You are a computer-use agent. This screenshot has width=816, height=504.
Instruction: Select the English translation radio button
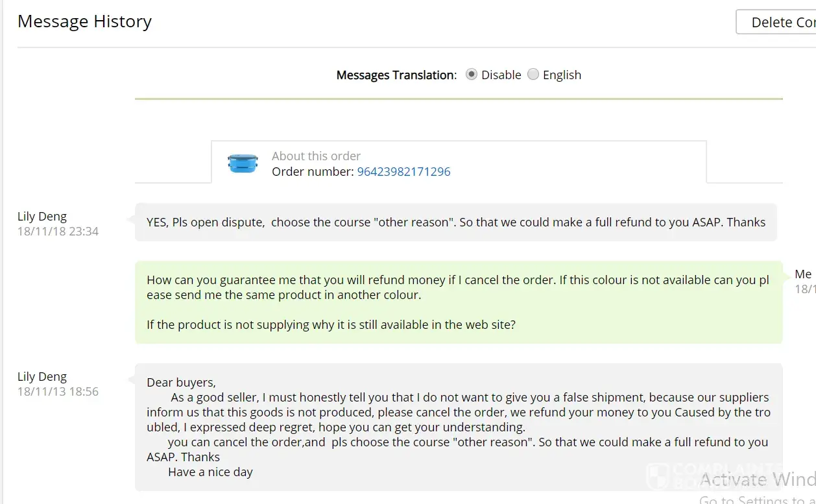coord(533,75)
